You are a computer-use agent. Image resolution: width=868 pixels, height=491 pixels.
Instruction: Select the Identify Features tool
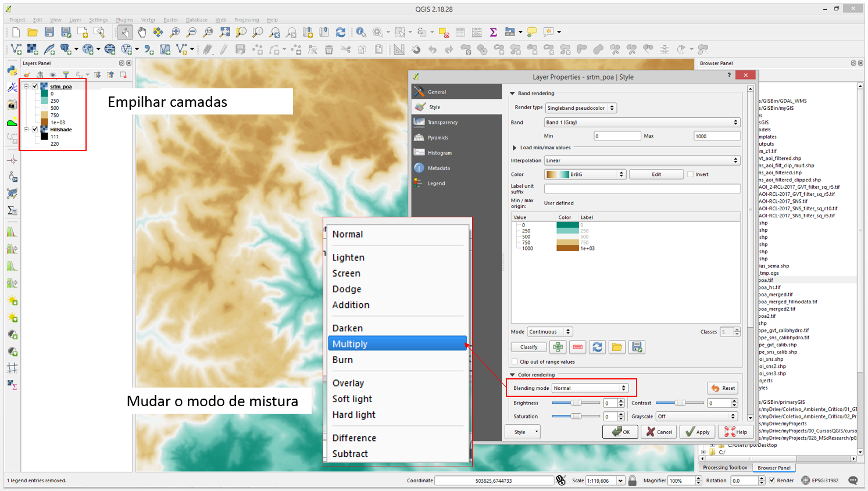[x=361, y=32]
